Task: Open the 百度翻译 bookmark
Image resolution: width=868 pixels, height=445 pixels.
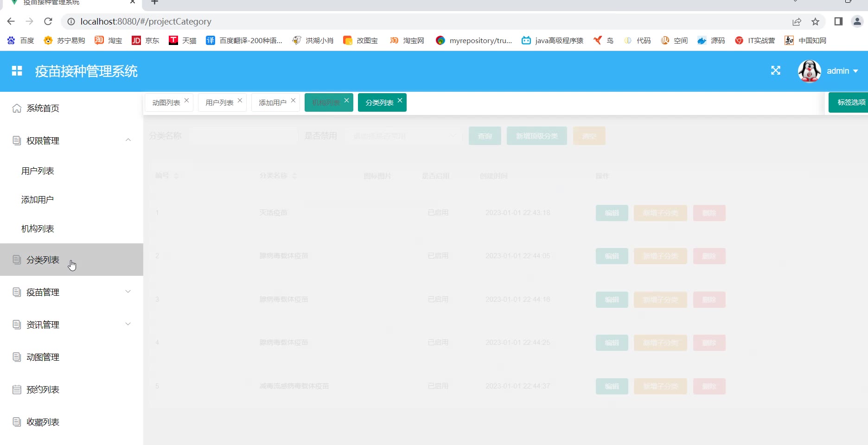Action: pos(244,40)
